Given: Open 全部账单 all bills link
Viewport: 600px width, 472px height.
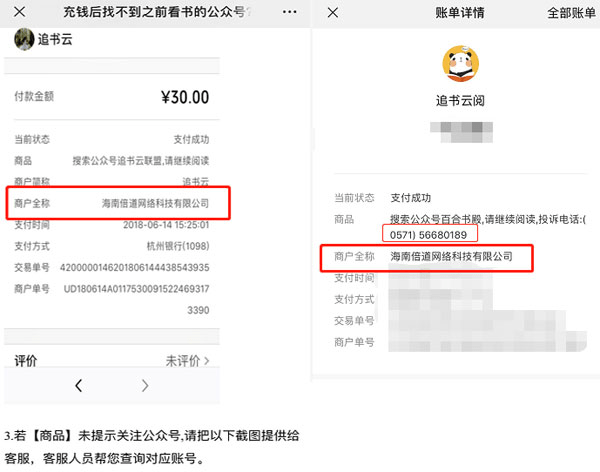Looking at the screenshot, I should (x=571, y=13).
